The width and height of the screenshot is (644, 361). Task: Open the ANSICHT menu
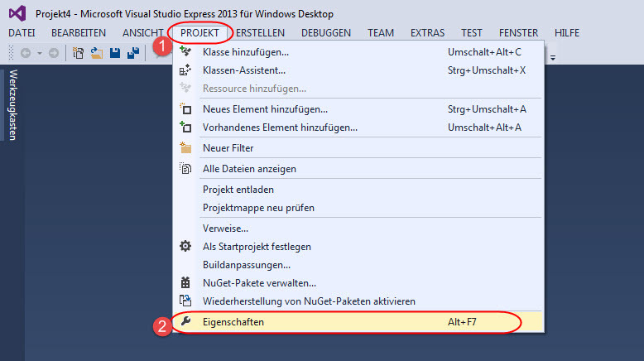142,33
